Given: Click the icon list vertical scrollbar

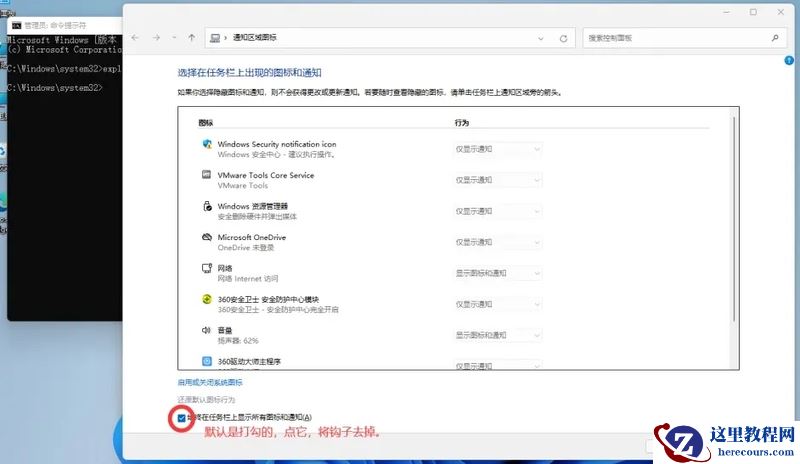Looking at the screenshot, I should click(x=734, y=219).
